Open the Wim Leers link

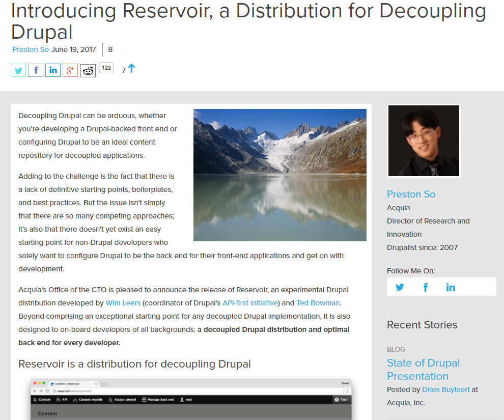[x=123, y=303]
